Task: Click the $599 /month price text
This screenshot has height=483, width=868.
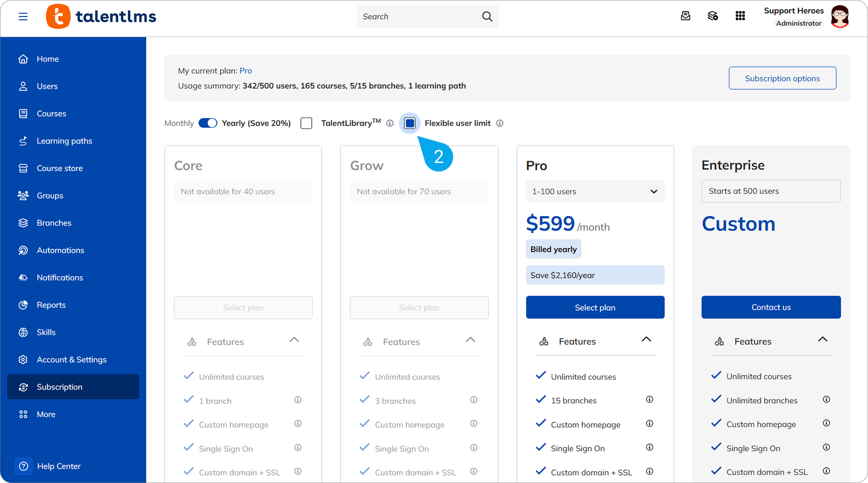Action: pos(568,224)
